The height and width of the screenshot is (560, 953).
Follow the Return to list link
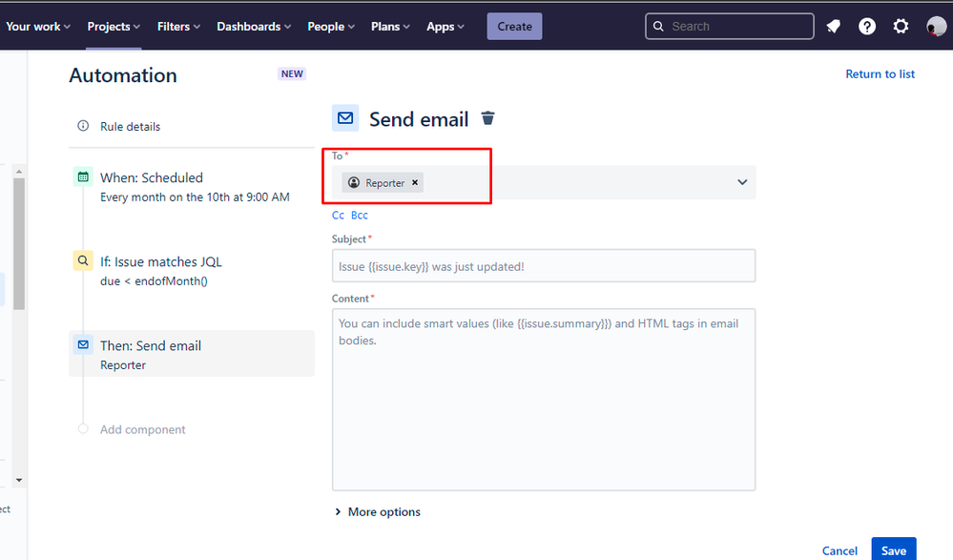click(x=880, y=73)
